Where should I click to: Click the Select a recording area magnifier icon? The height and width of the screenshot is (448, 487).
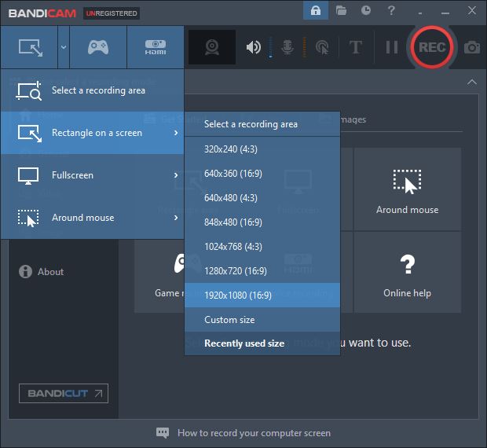point(29,90)
